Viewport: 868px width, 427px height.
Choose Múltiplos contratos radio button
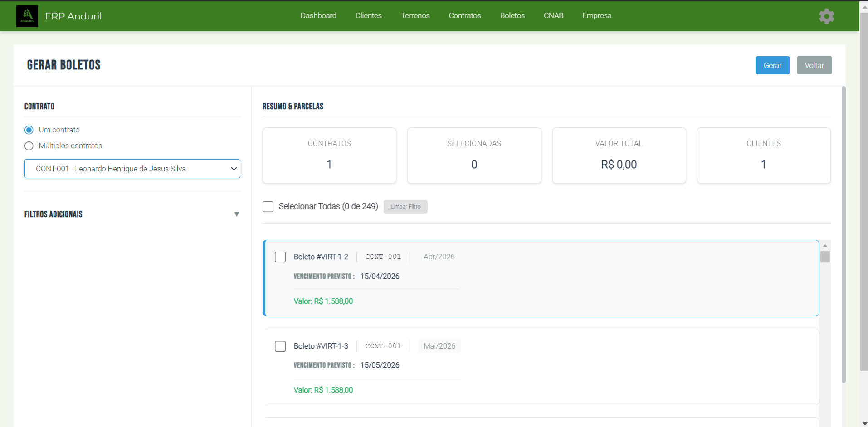(x=29, y=146)
